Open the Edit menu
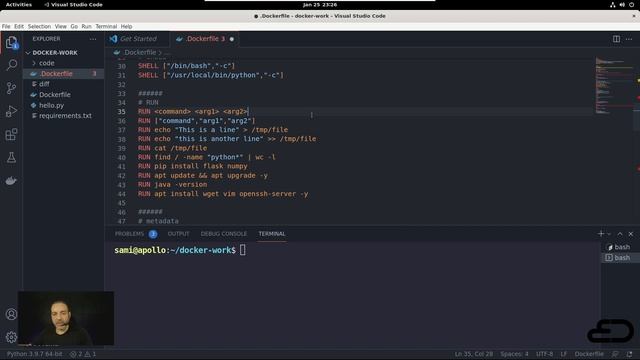This screenshot has width=640, height=360. click(x=19, y=26)
